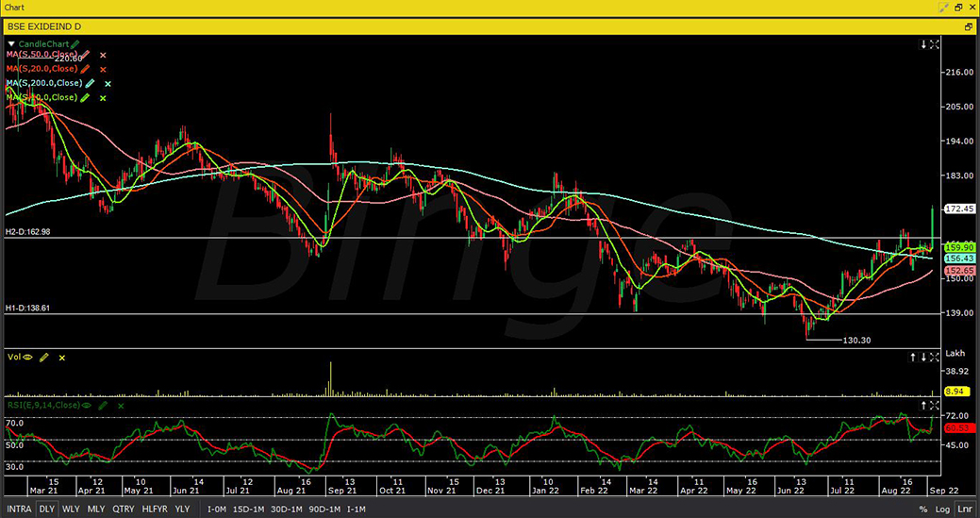Maximize the candle chart pane
The width and height of the screenshot is (980, 518).
[x=935, y=44]
